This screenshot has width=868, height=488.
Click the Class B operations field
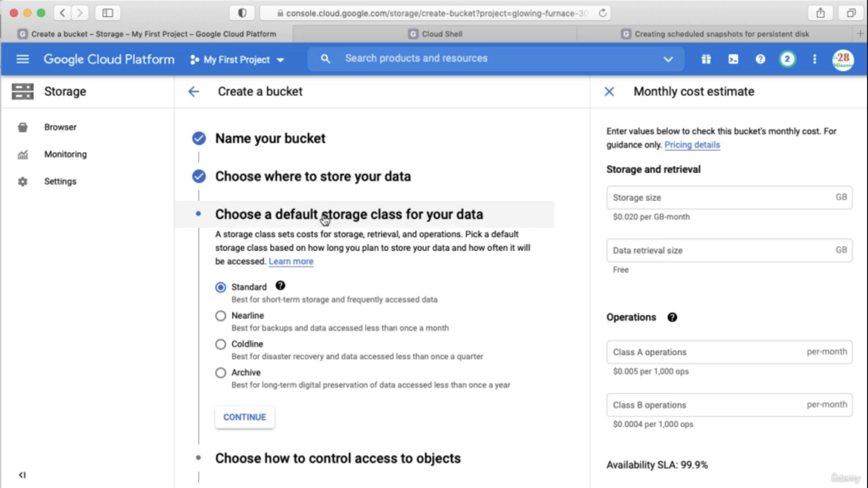pyautogui.click(x=729, y=405)
